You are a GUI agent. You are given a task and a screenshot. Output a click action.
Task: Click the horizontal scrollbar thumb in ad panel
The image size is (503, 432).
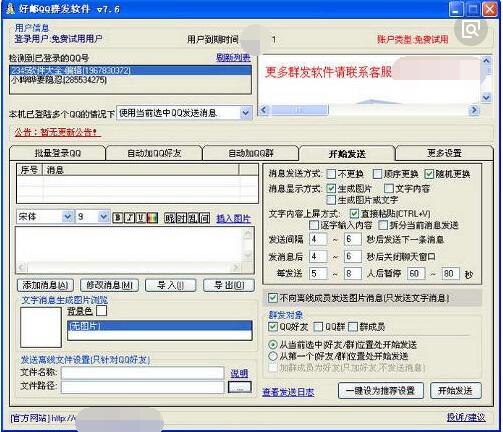tap(299, 110)
